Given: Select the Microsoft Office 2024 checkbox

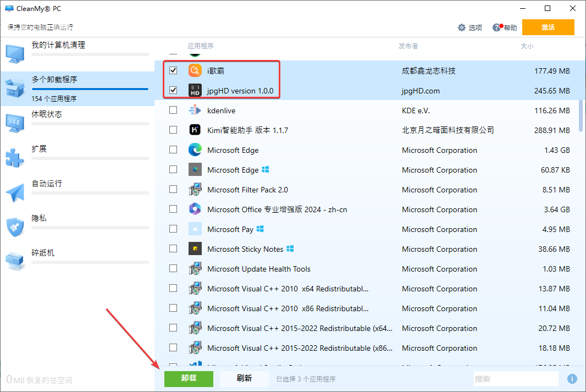Looking at the screenshot, I should click(173, 209).
